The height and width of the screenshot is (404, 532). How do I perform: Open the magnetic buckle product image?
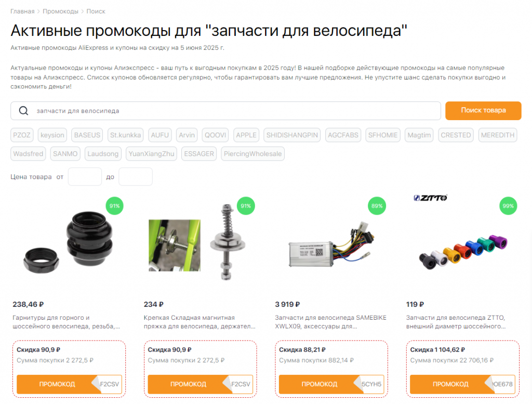click(197, 242)
